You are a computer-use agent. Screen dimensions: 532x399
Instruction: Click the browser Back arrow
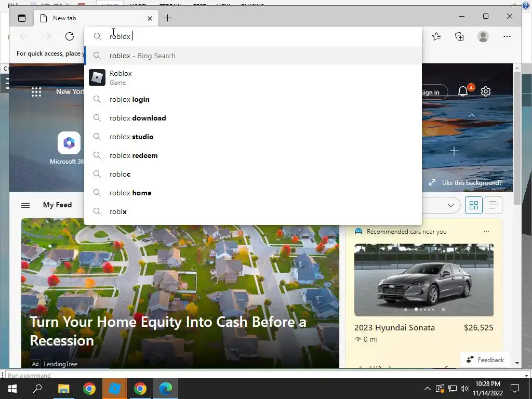click(x=24, y=36)
